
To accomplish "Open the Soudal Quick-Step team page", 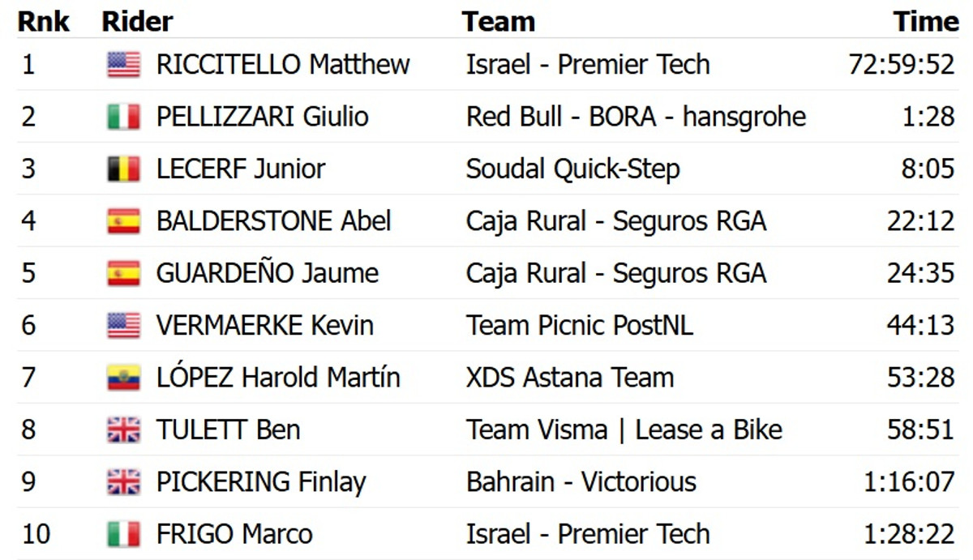I will pyautogui.click(x=572, y=169).
